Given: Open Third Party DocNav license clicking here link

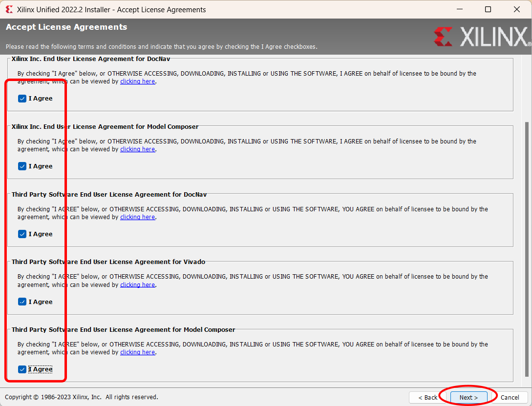Looking at the screenshot, I should (137, 217).
